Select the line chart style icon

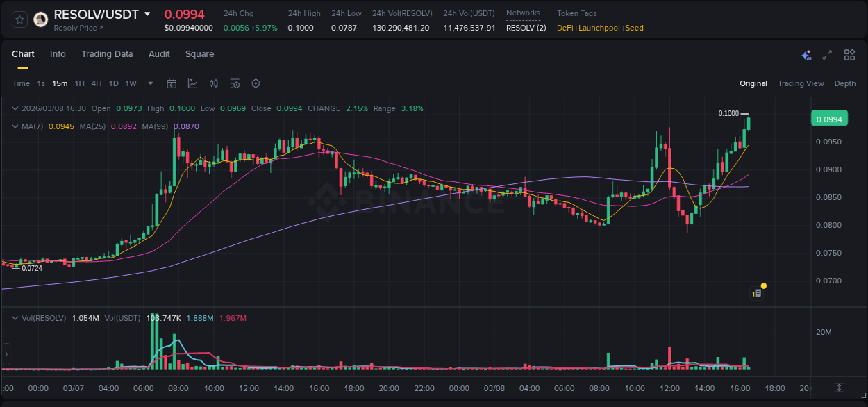click(192, 83)
